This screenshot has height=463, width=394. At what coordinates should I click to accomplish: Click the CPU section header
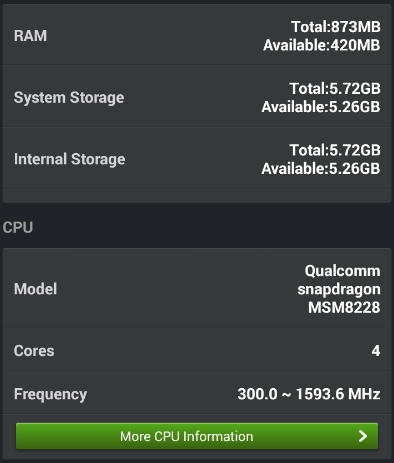(x=18, y=227)
